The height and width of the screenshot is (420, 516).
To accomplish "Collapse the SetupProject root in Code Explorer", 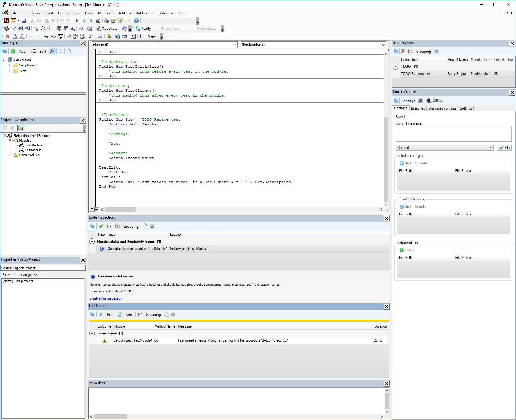I will 4,60.
